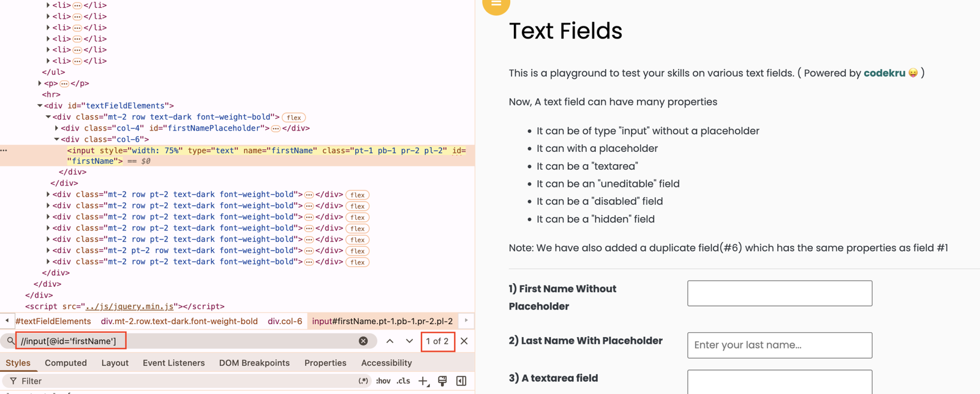This screenshot has height=394, width=980.
Task: Select div.mt-2.row.text-dark.font-weight-bold breadcrumb
Action: coord(179,321)
